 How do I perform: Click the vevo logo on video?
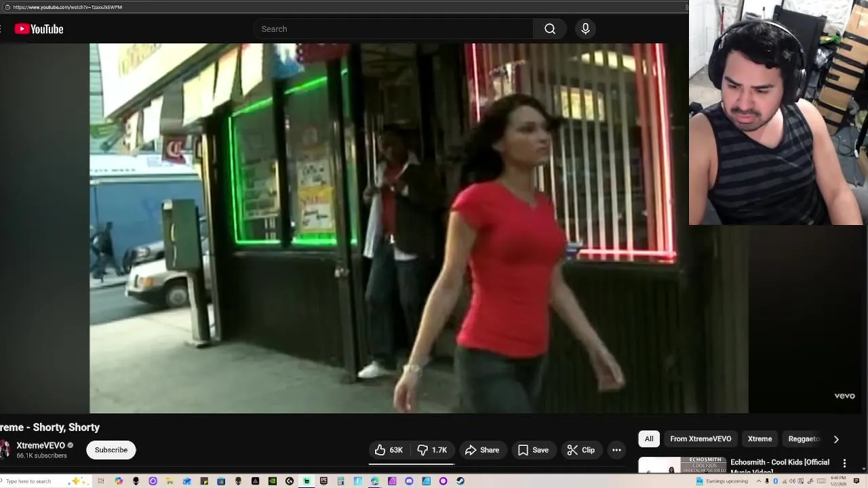(844, 396)
